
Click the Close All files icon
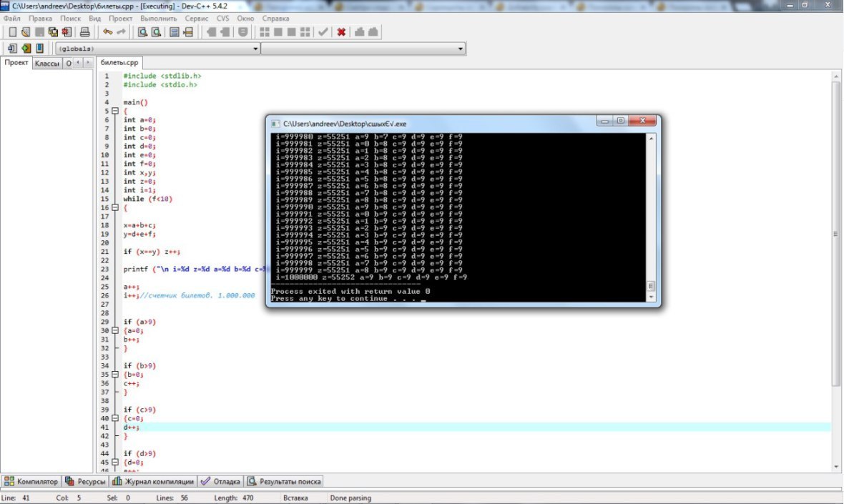[x=67, y=32]
